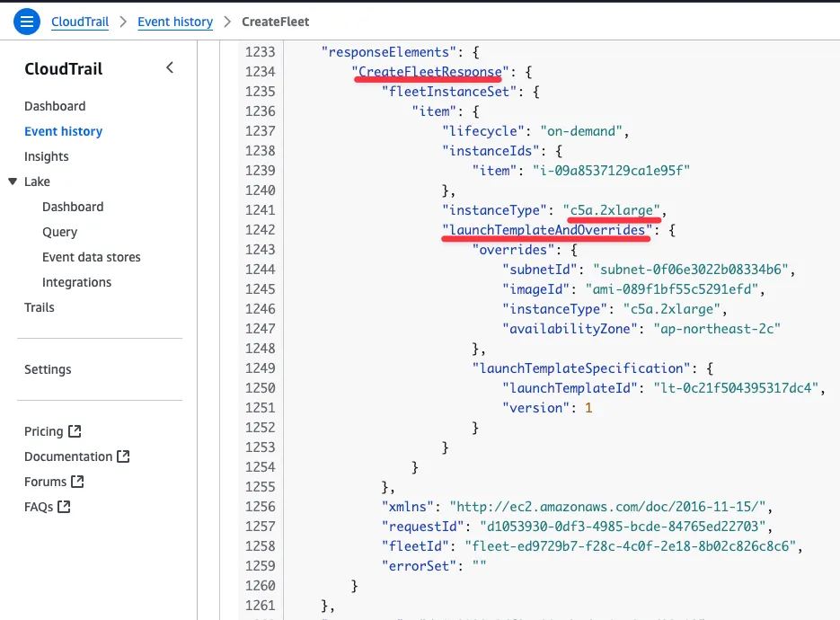Collapse the Lake section triangle
The width and height of the screenshot is (840, 620).
pyautogui.click(x=13, y=182)
